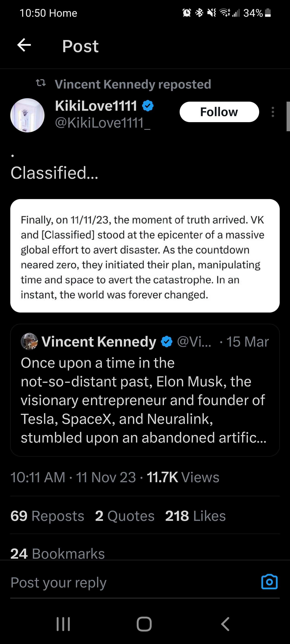Tap the camera icon in reply bar
290x644 pixels.
tap(269, 582)
